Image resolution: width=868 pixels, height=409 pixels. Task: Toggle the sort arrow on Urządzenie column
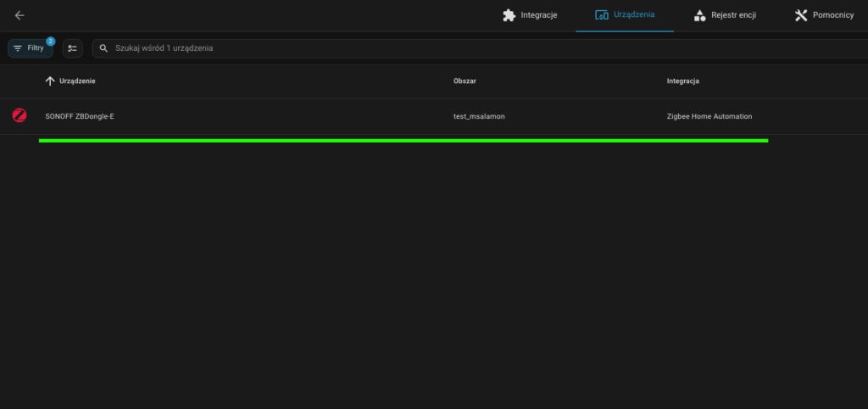pos(49,81)
